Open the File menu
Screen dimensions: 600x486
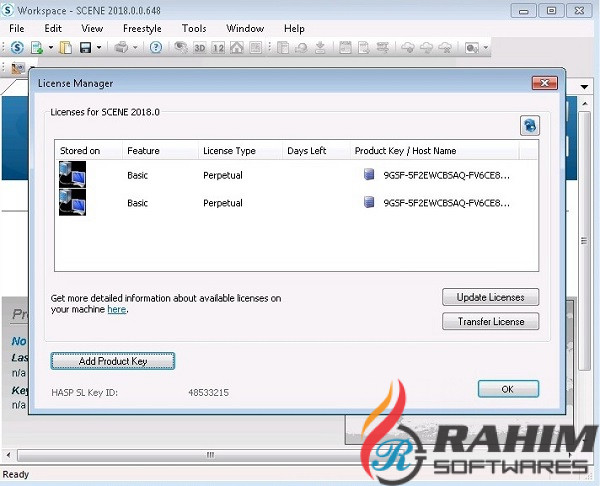[16, 29]
